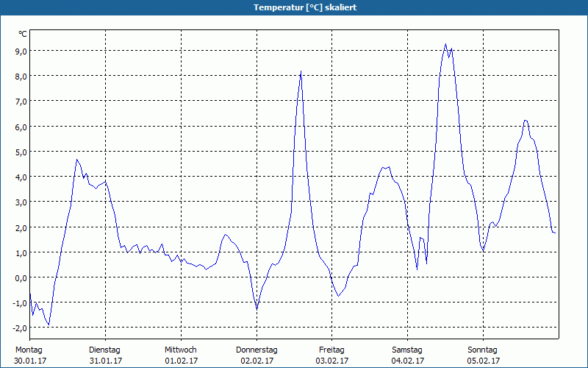Click the Sonntag day label
Viewport: 588px width, 368px height.
point(482,350)
